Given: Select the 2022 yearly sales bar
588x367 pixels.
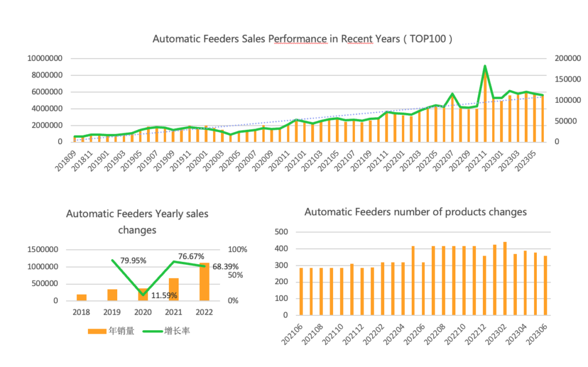Looking at the screenshot, I should 204,281.
